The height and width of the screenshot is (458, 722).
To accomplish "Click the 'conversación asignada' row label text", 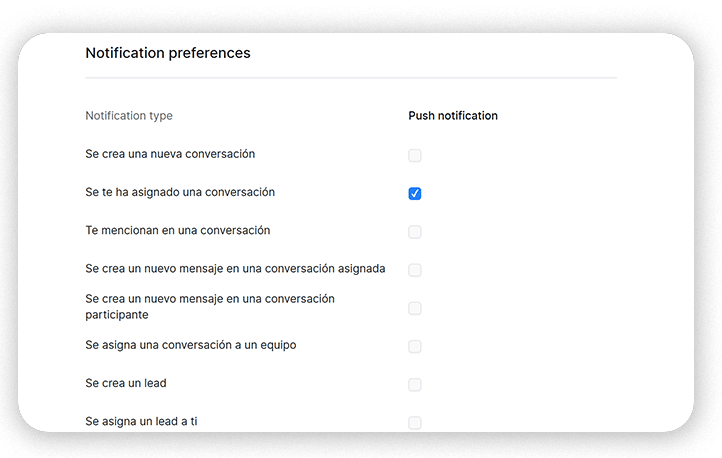I will click(235, 269).
